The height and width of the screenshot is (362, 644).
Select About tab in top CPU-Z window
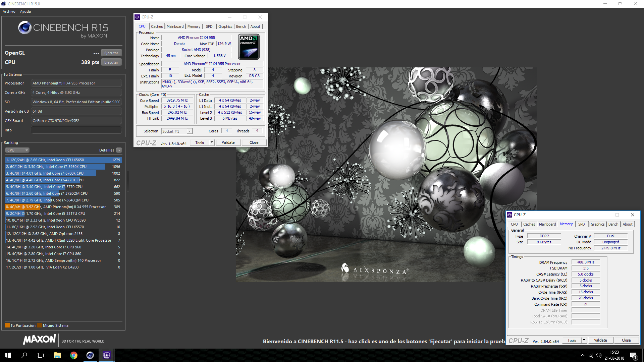click(255, 26)
